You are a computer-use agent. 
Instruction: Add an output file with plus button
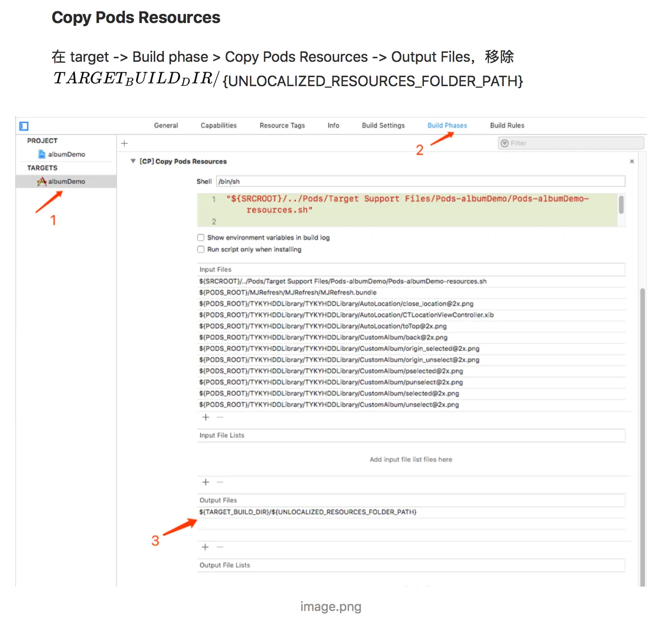(205, 547)
